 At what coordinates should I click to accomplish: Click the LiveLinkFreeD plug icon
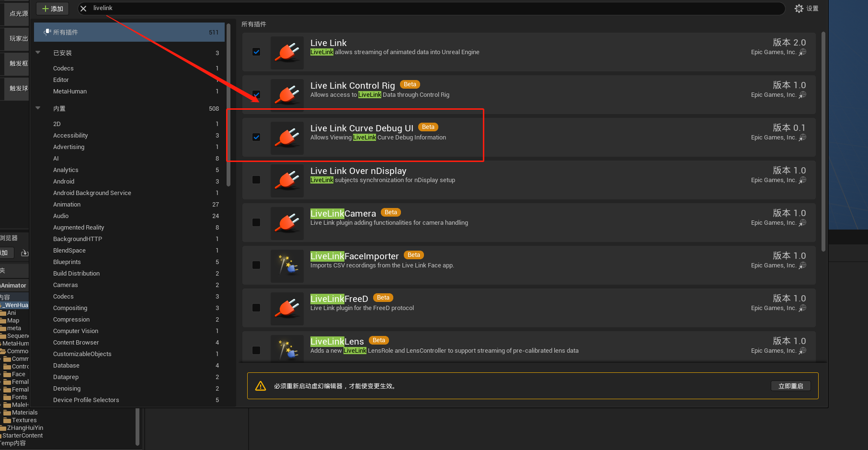tap(287, 309)
